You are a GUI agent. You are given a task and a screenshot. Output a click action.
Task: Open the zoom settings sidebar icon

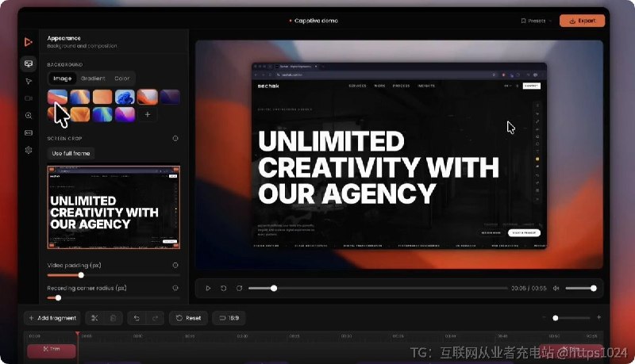coord(29,116)
